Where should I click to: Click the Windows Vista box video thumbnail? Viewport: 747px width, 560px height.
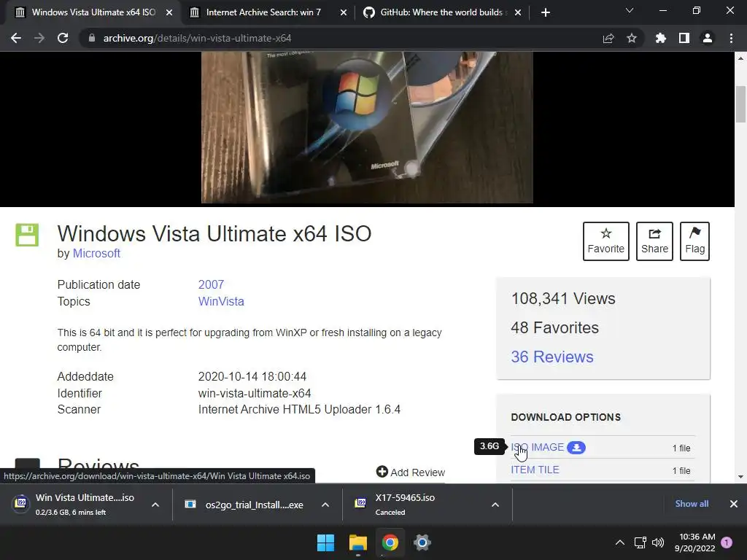(x=367, y=127)
